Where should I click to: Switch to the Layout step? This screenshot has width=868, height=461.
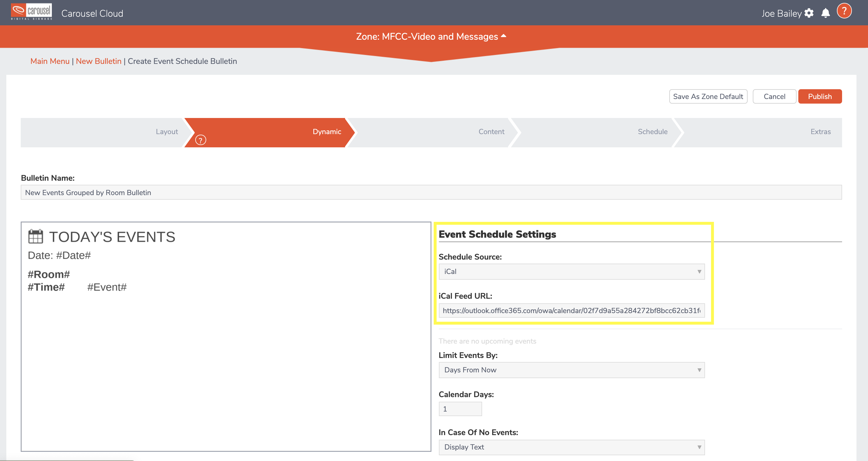click(x=166, y=132)
